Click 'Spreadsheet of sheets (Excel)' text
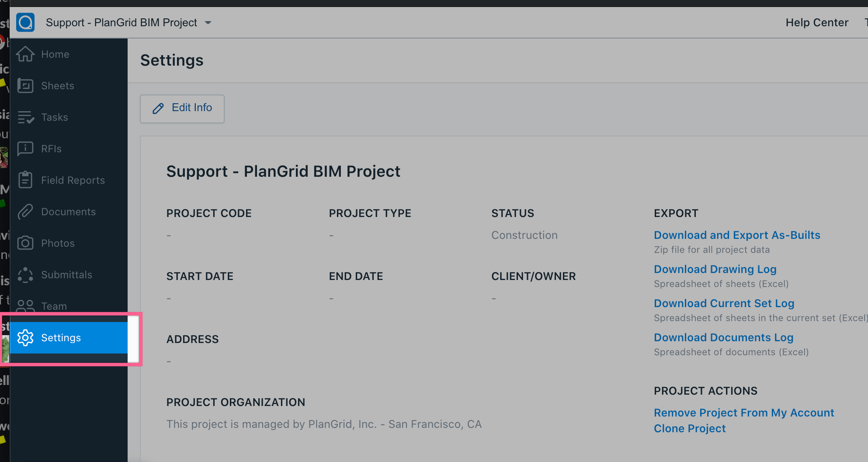This screenshot has width=868, height=462. pyautogui.click(x=721, y=283)
